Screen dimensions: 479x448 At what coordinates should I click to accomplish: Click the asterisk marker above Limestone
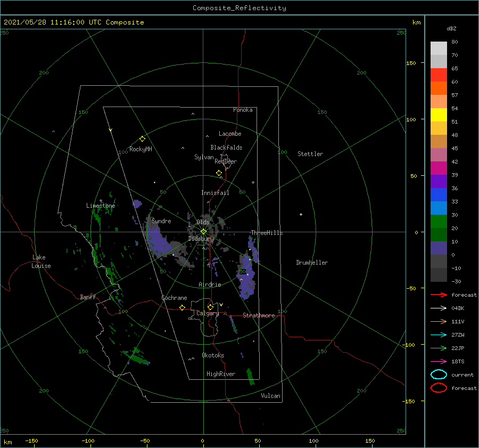101,201
